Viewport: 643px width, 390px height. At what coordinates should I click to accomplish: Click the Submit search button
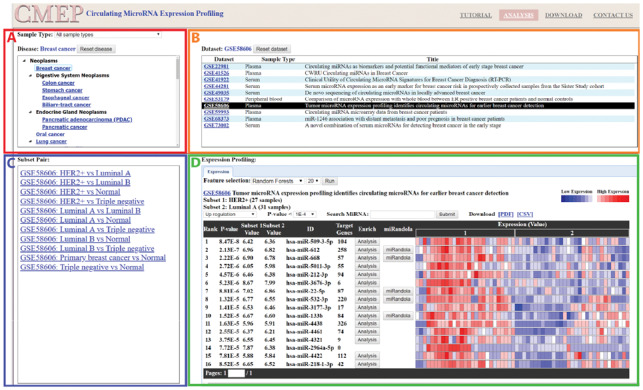pos(447,214)
